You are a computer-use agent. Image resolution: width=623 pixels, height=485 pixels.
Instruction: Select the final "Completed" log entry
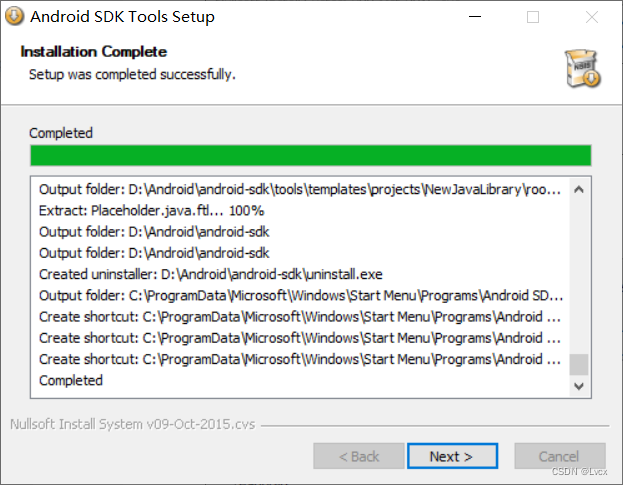71,380
